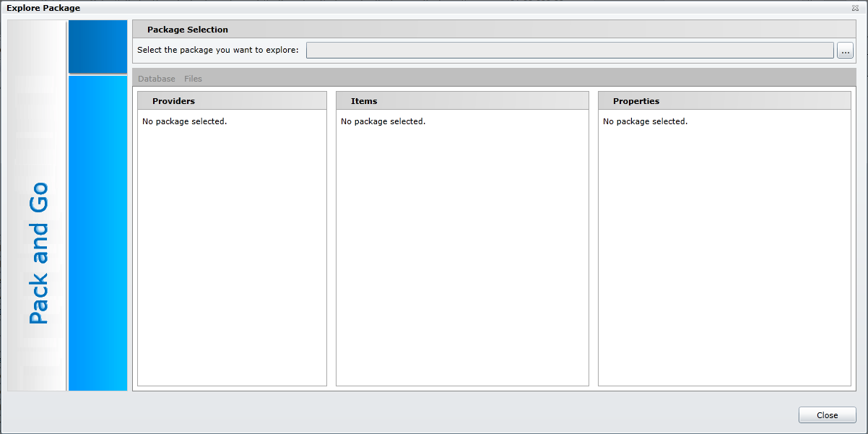
Task: Open the Files tab
Action: point(193,79)
